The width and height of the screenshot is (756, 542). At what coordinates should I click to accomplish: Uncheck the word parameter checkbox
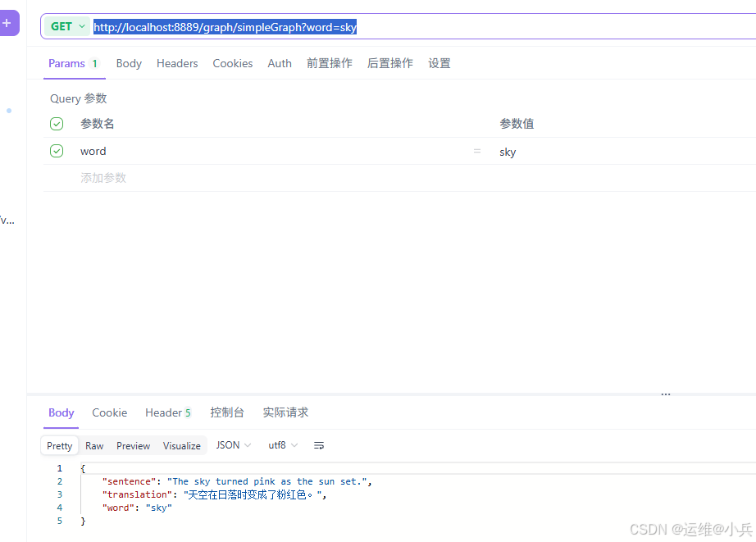tap(57, 151)
